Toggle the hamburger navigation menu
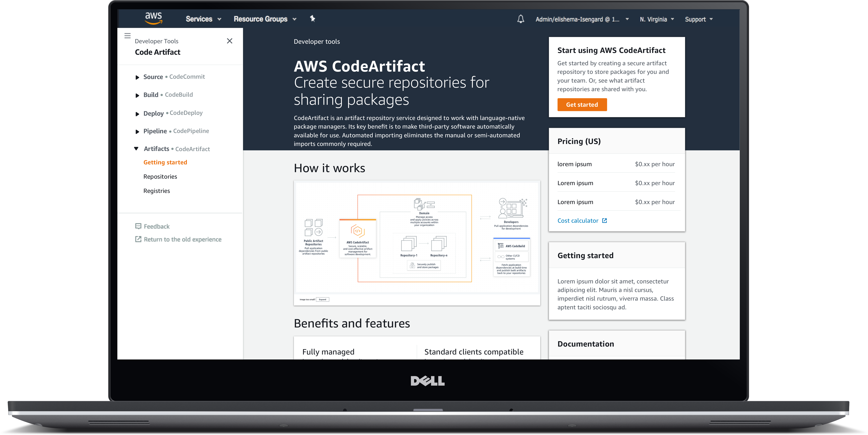The image size is (868, 435). point(127,35)
